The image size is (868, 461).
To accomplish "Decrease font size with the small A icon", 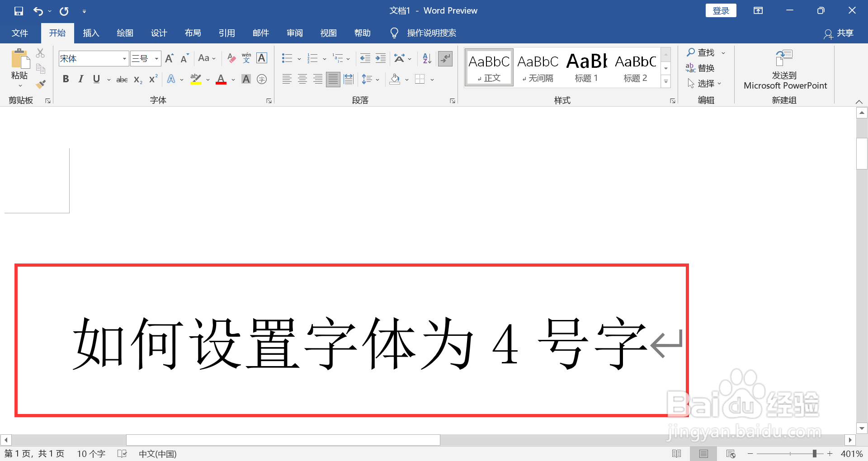I will [184, 58].
